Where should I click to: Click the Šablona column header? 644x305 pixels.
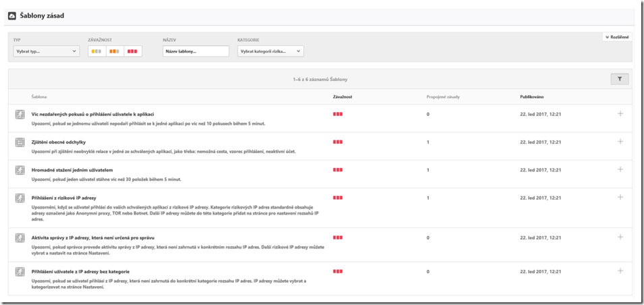(x=39, y=97)
